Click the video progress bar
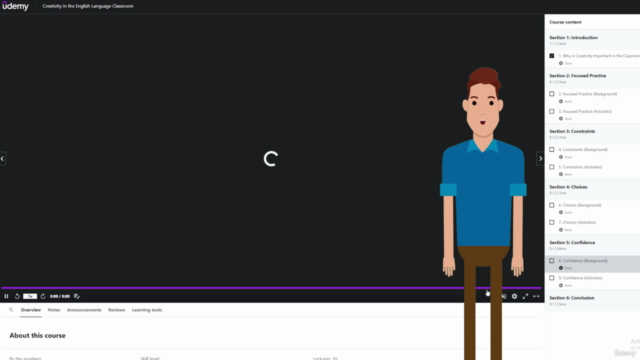640x360 pixels. [271, 288]
